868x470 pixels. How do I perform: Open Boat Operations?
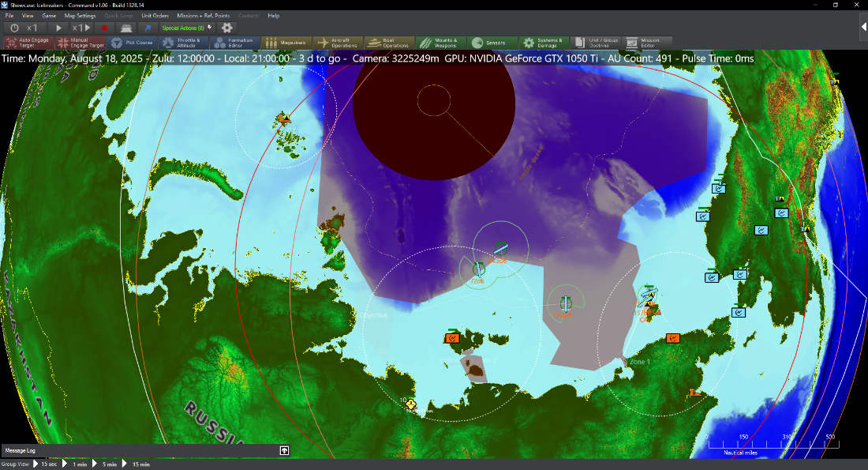point(389,43)
